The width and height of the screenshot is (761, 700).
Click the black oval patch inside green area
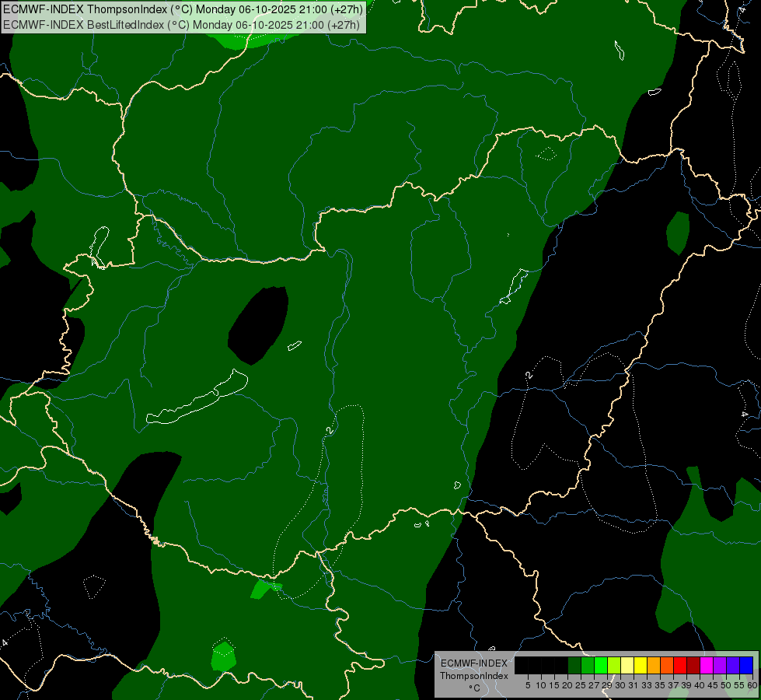258,325
